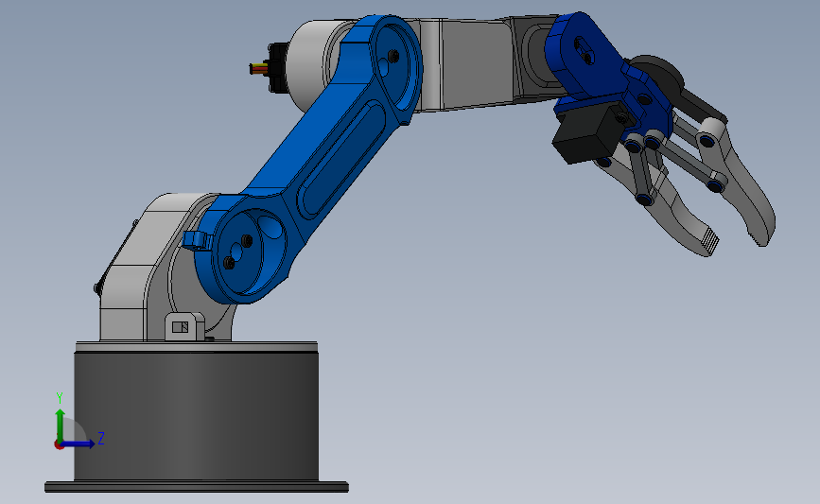Pick the small blue clip on shoulder joint
This screenshot has width=820, height=504.
(197, 240)
